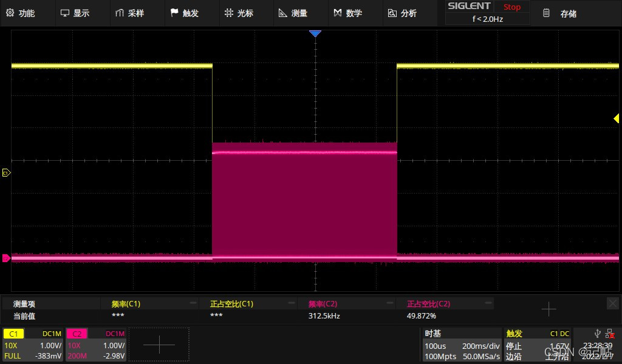
Task: Select the pink C2 ground level indicator
Action: [6, 258]
